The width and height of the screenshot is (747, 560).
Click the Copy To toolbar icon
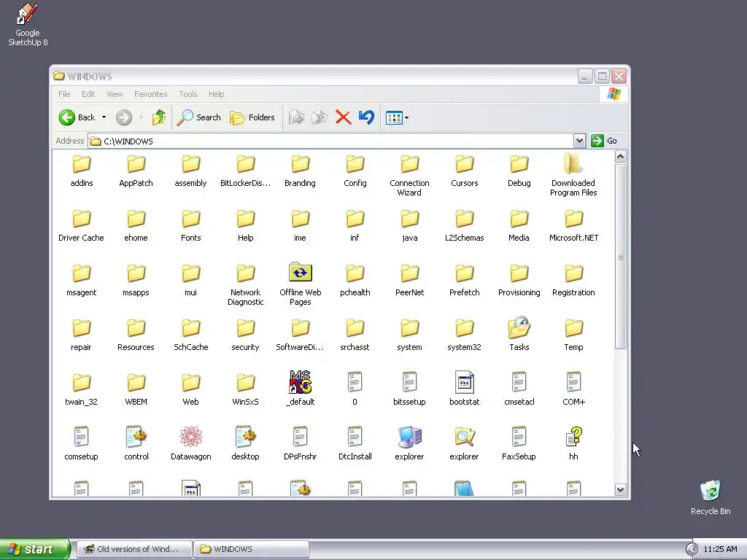click(320, 117)
